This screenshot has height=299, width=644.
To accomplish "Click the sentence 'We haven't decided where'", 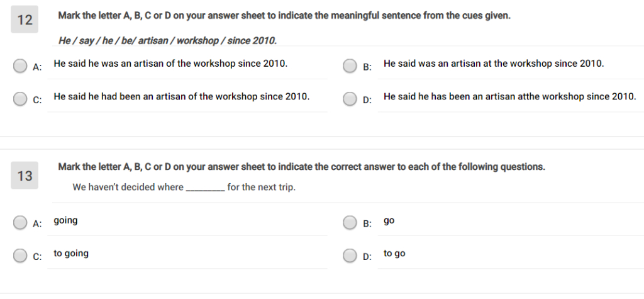I will click(x=184, y=187).
